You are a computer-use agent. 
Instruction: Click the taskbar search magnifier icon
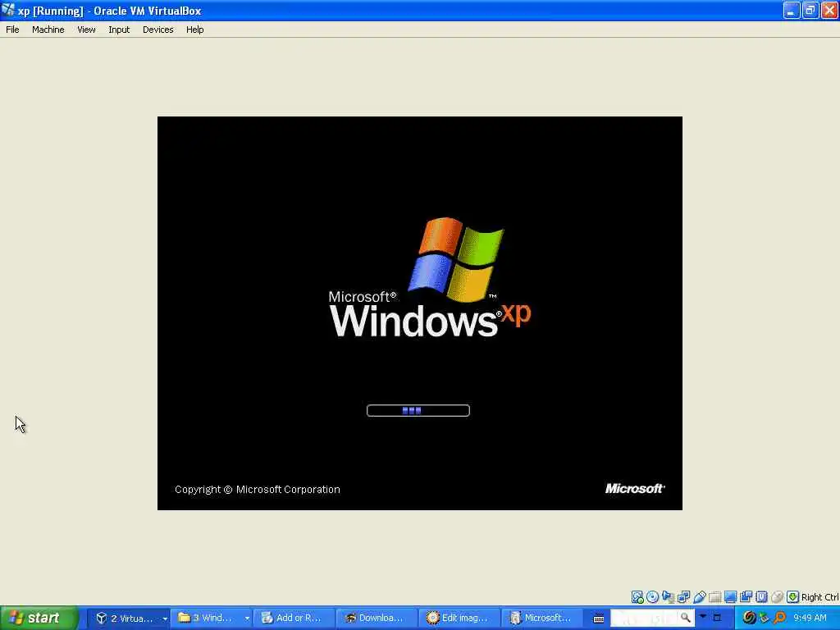[685, 618]
